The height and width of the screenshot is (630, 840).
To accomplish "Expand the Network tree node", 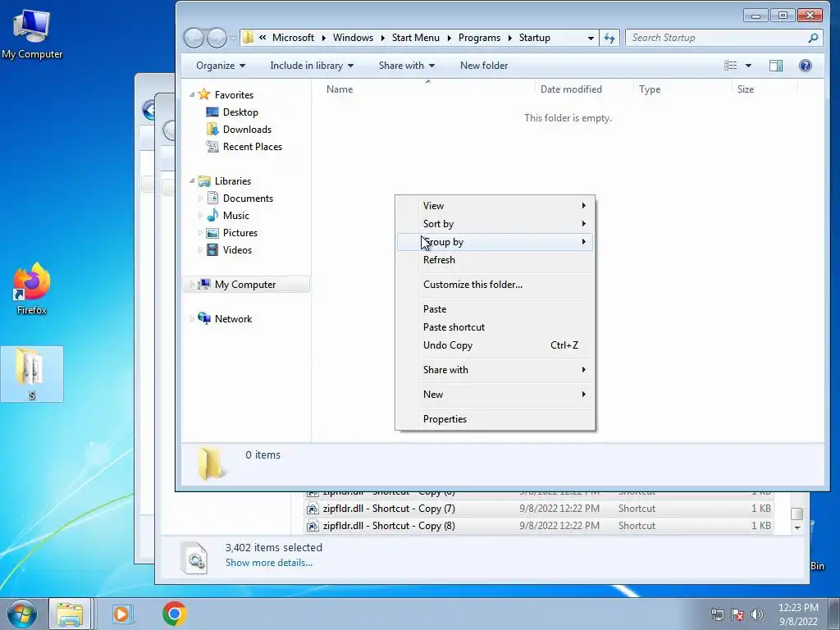I will [x=192, y=319].
